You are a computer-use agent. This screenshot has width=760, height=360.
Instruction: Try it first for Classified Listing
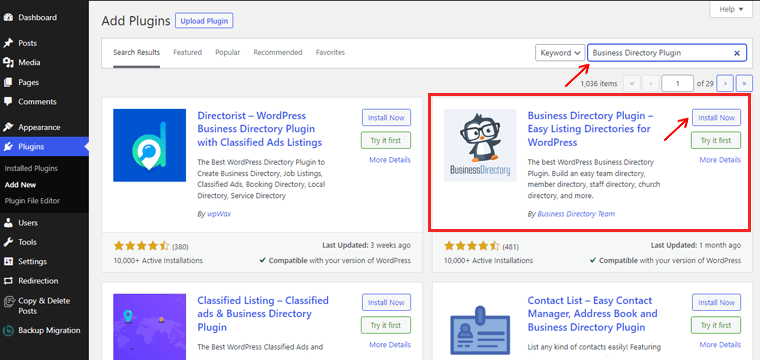386,325
